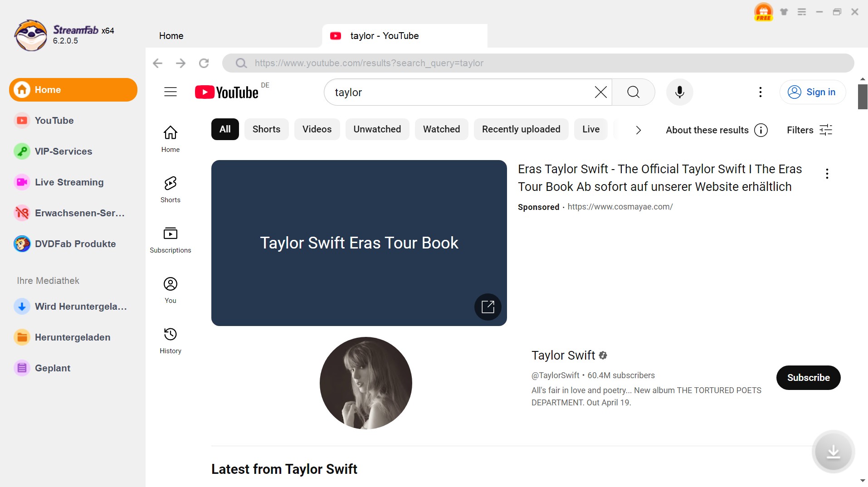Open the StreamFab hamburger menu in title bar

[x=802, y=12]
